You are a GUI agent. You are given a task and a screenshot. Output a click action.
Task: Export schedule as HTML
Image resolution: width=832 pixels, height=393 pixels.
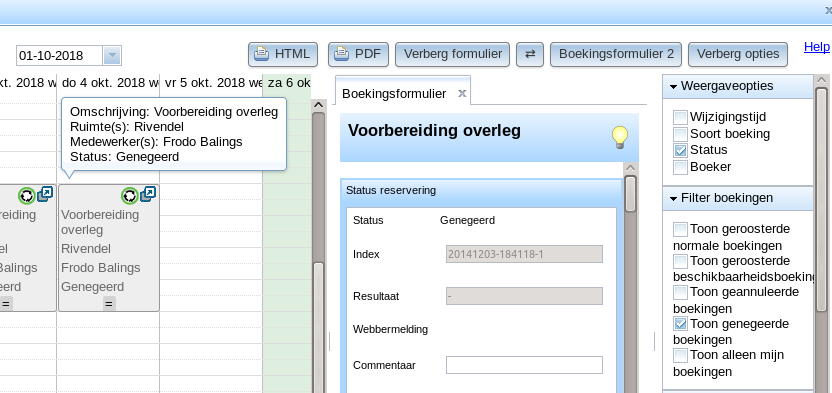[x=283, y=54]
